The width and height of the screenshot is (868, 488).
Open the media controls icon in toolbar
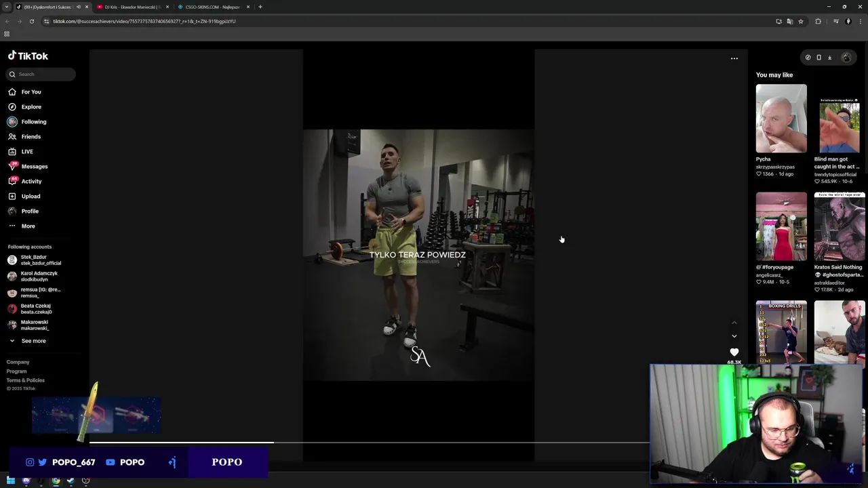835,21
